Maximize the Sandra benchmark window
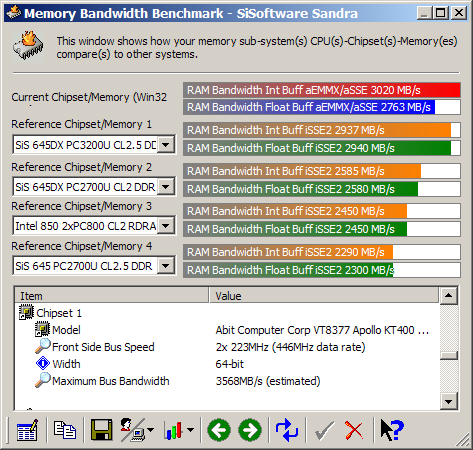The height and width of the screenshot is (450, 473). [441, 13]
